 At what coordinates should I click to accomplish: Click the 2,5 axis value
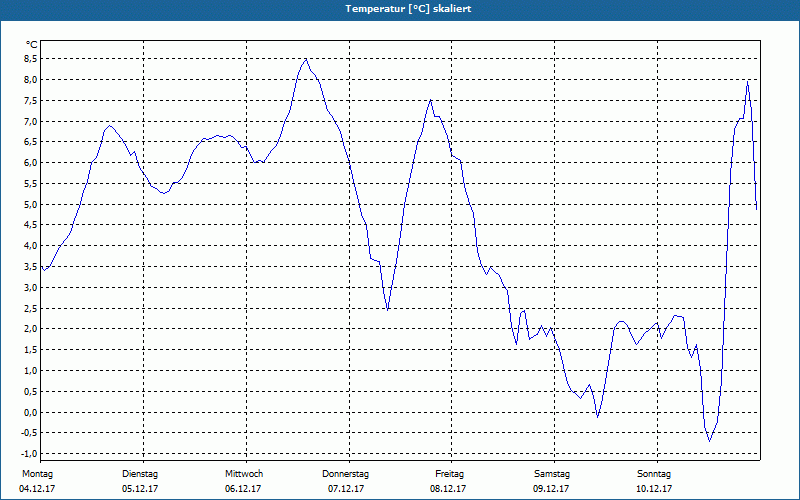(x=31, y=309)
